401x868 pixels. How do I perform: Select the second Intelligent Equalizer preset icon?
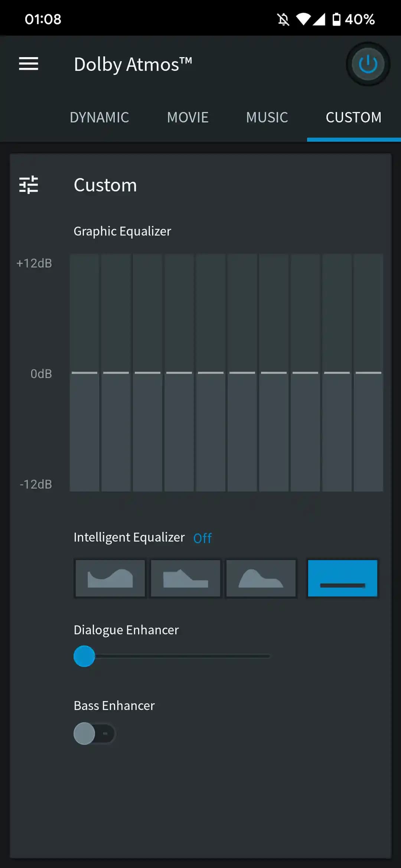pyautogui.click(x=186, y=578)
